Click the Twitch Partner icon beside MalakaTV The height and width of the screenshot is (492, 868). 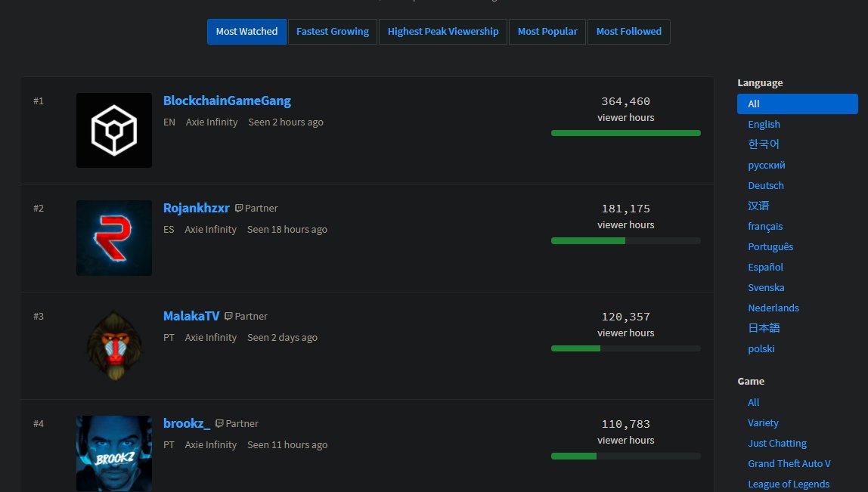pos(228,316)
